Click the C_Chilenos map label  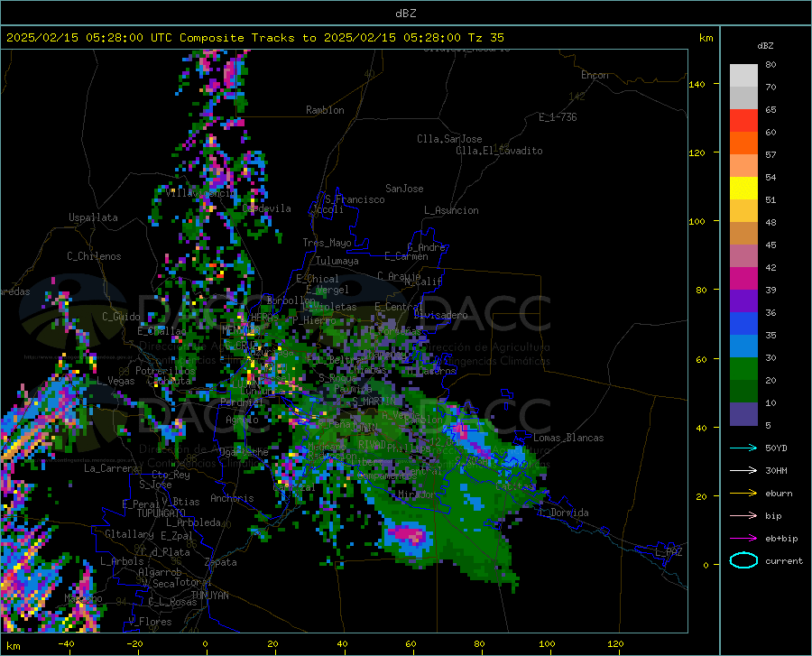(94, 256)
